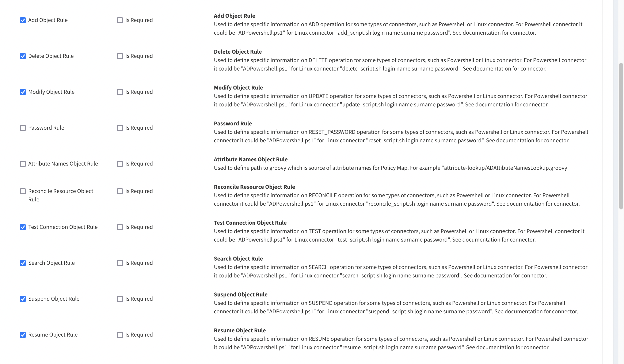Enable the Password Rule checkbox

(23, 128)
